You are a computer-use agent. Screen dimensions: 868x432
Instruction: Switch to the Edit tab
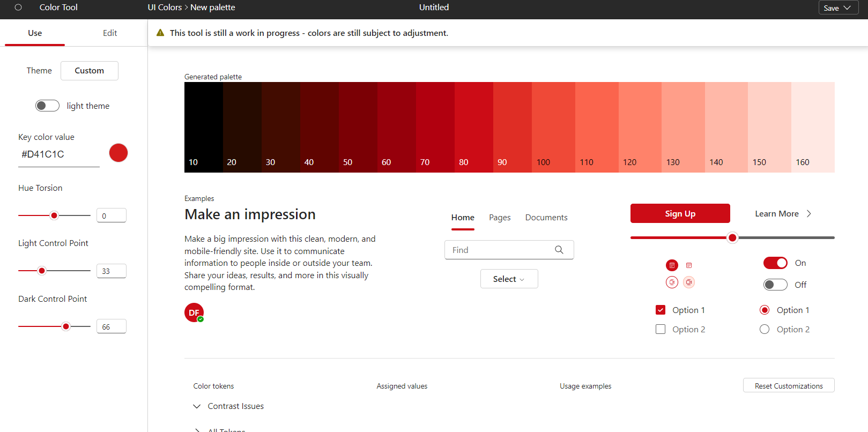[x=110, y=33]
